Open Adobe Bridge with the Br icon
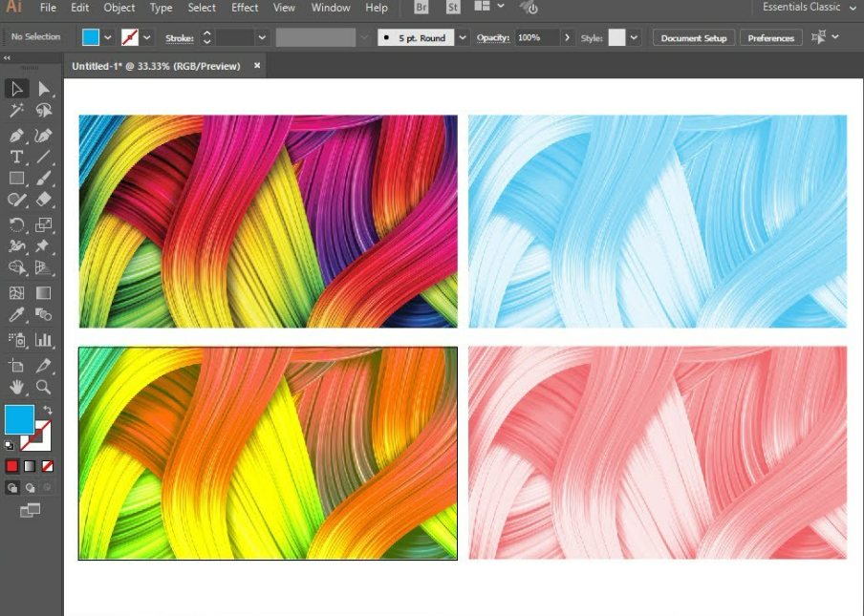Viewport: 864px width, 616px height. pos(421,8)
